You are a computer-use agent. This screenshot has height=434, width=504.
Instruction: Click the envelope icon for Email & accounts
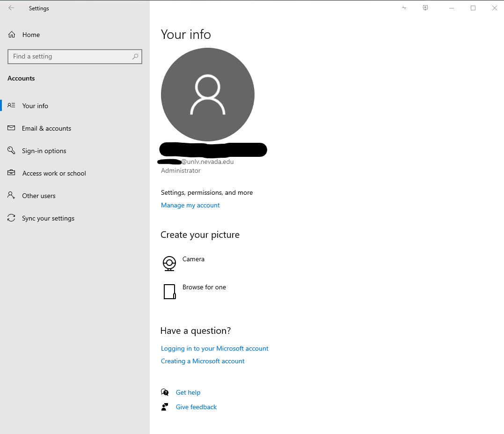[11, 128]
